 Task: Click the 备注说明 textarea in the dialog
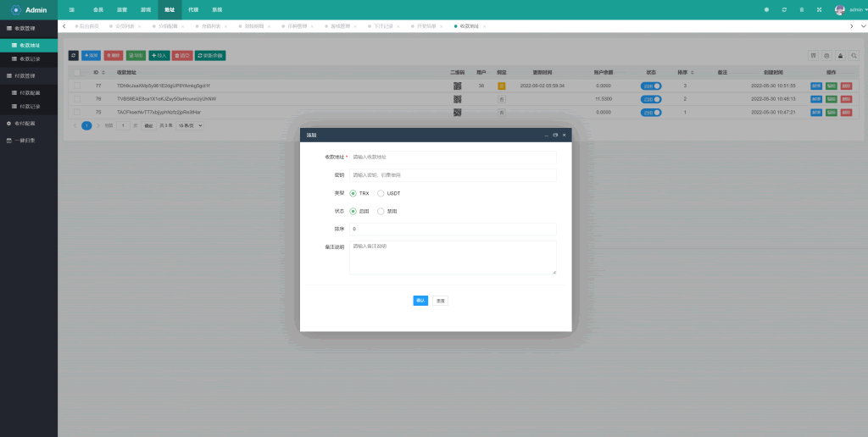pyautogui.click(x=453, y=257)
